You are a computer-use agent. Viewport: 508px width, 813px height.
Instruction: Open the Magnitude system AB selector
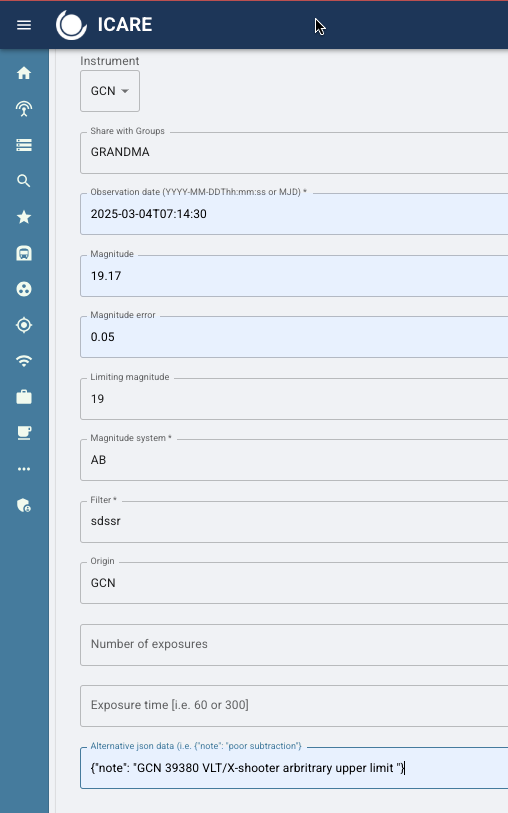294,460
